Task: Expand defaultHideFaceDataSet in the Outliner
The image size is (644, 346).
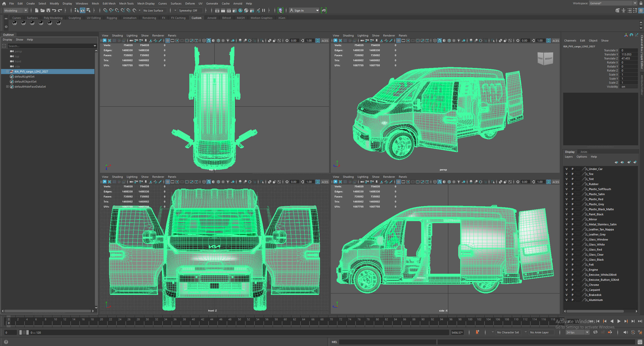Action: 7,87
